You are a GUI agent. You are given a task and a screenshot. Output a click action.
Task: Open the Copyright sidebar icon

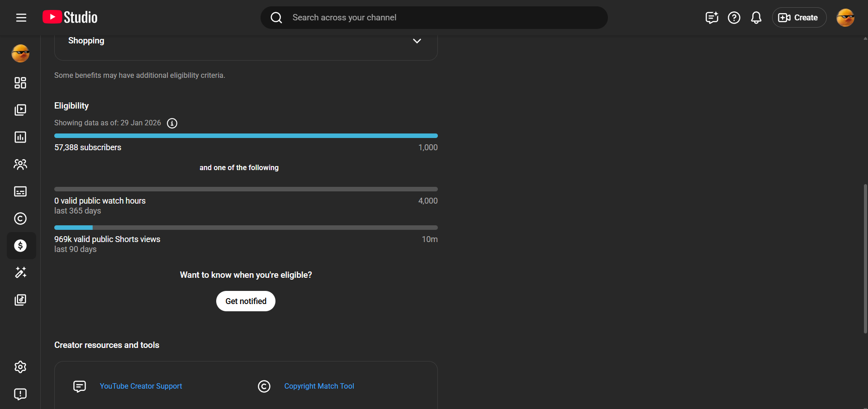coord(20,219)
